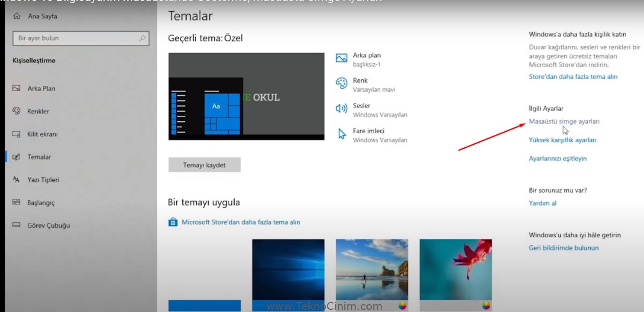Click the Fare imleci cursor icon
The image size is (644, 312).
coord(342,133)
